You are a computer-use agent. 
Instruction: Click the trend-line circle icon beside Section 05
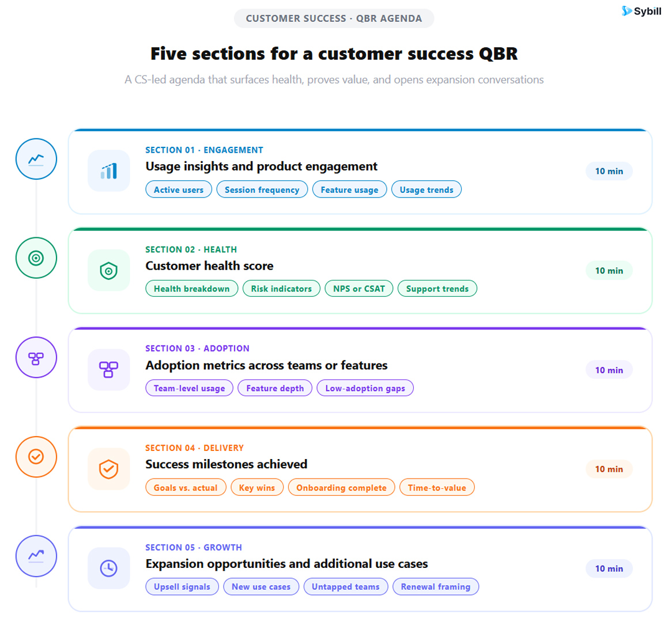(x=36, y=556)
